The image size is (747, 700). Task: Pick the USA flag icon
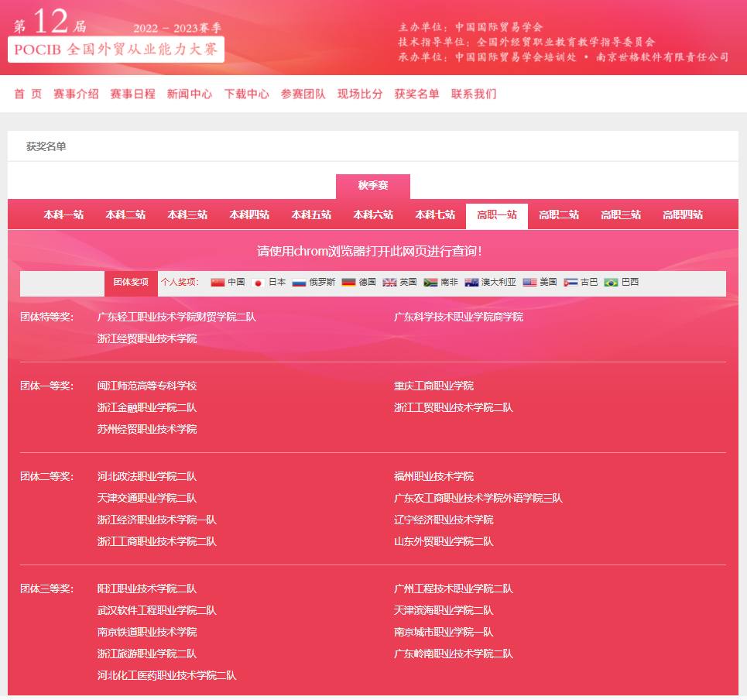529,283
